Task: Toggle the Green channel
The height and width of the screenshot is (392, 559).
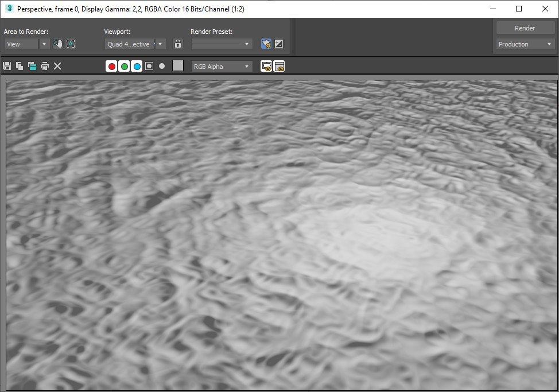Action: coord(124,66)
